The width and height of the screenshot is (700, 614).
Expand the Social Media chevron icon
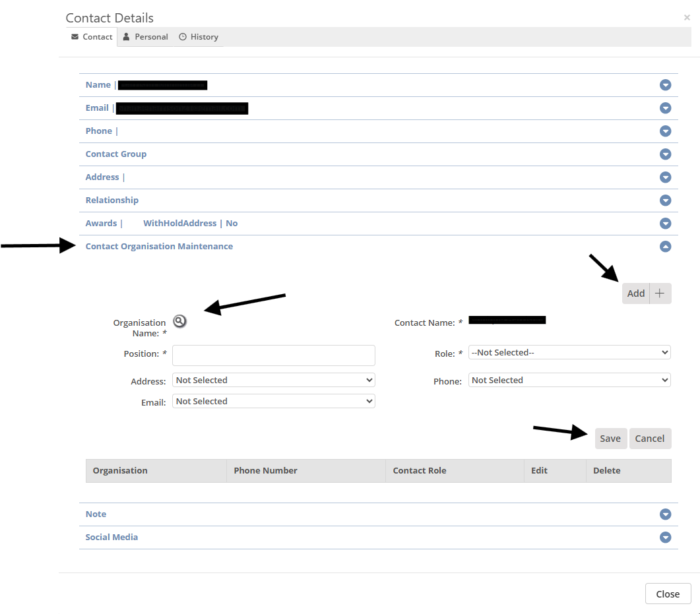pos(665,537)
